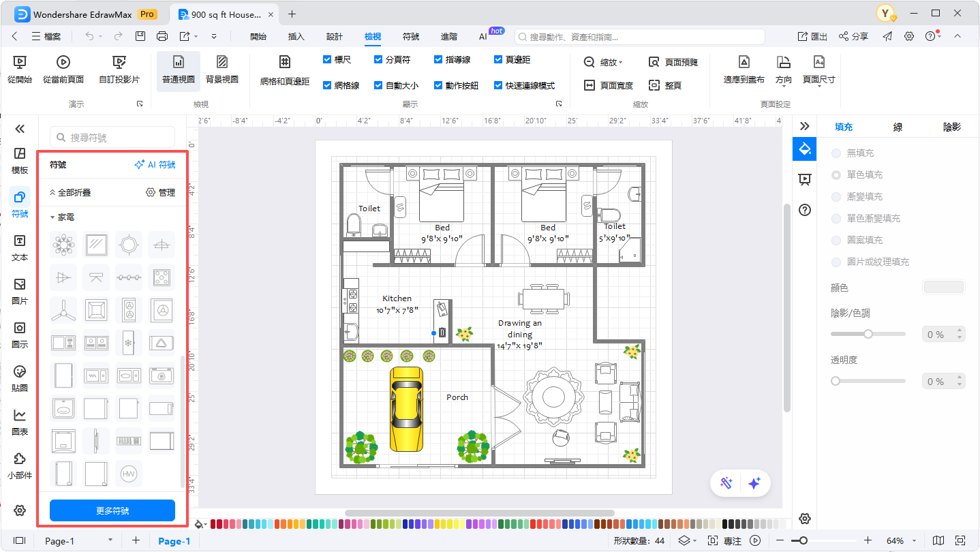Click the ceiling fan symbol in 家電
The height and width of the screenshot is (552, 980).
[x=63, y=310]
